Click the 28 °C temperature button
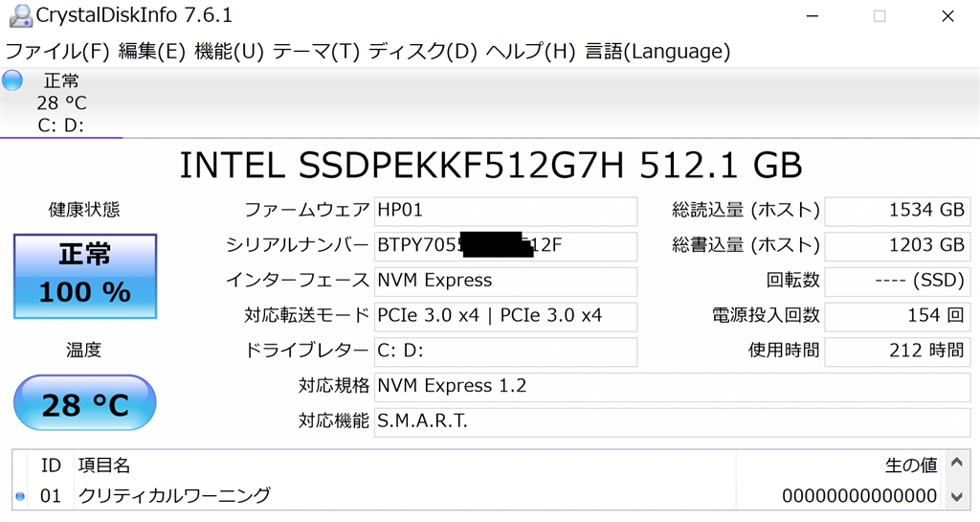 (84, 403)
